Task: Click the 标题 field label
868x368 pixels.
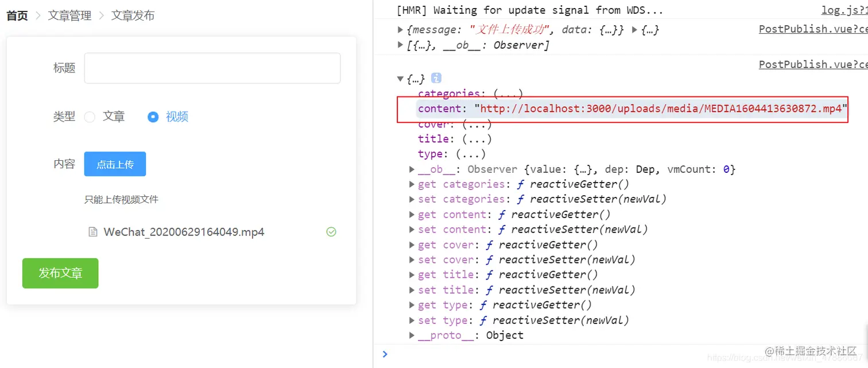Action: pos(64,68)
